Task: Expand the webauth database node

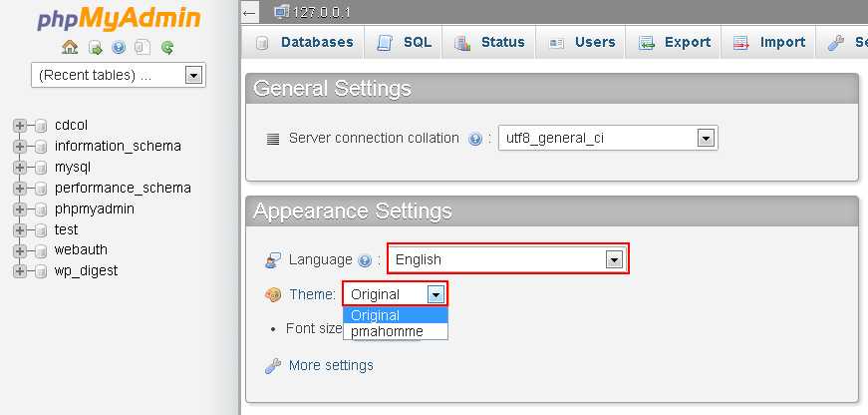Action: (19, 250)
